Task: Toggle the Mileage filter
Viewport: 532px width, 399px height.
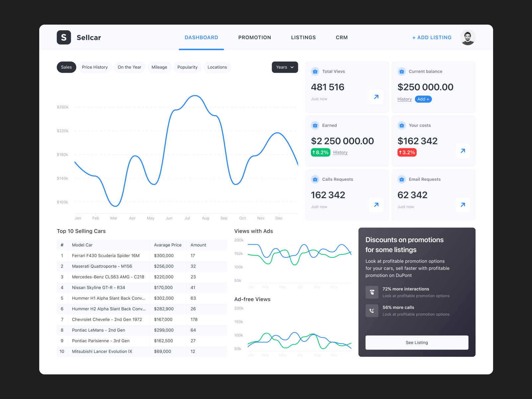Action: click(159, 67)
